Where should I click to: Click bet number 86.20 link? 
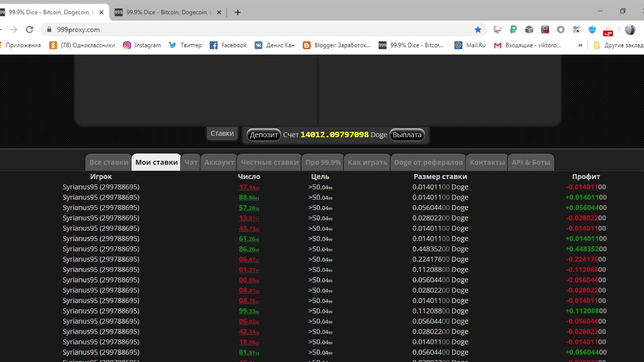pyautogui.click(x=249, y=249)
